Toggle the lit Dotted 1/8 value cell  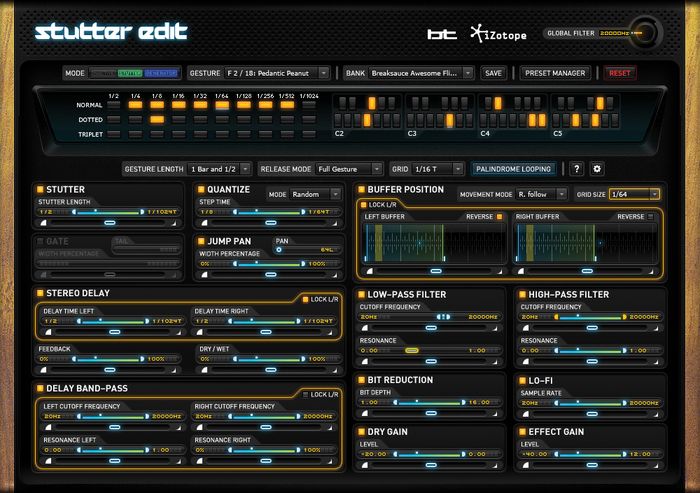point(157,119)
